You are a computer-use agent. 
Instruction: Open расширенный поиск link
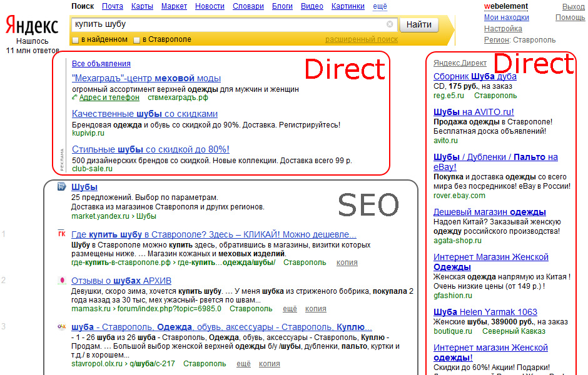pyautogui.click(x=362, y=39)
